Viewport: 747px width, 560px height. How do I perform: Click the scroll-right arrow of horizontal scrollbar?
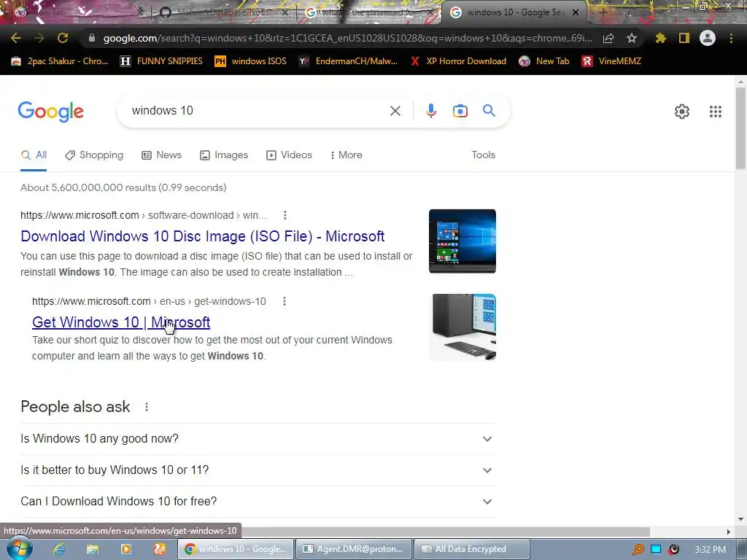pos(728,532)
